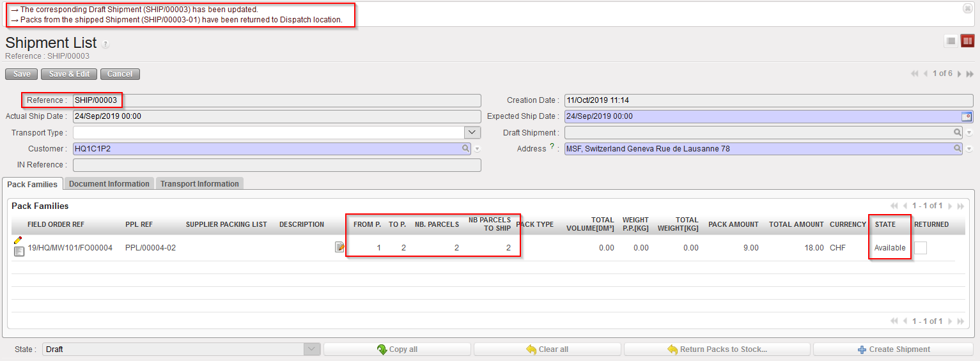Tick the Returned checkbox for the pack row
The image size is (980, 361).
(x=921, y=248)
